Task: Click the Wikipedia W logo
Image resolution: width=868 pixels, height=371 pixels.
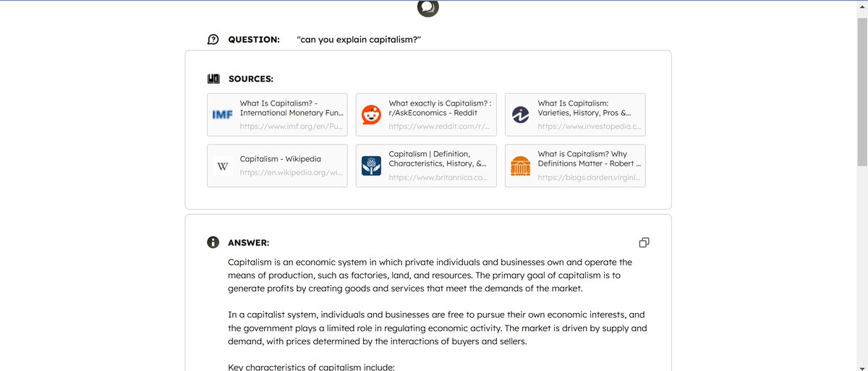Action: click(222, 166)
